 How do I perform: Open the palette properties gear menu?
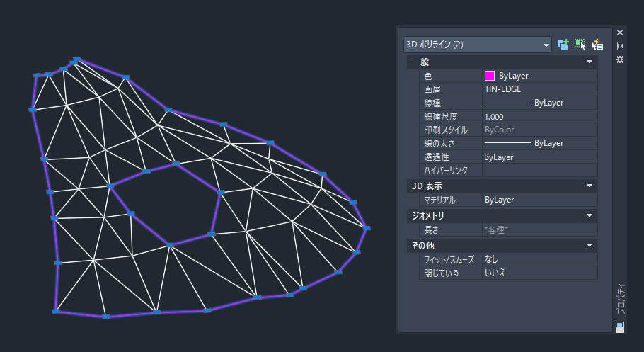click(x=620, y=59)
